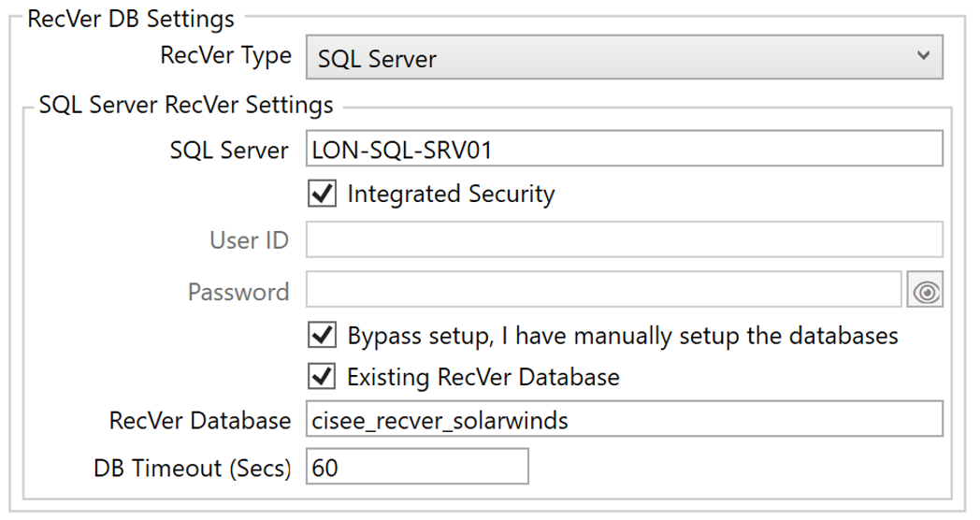Show password with the eye icon
The image size is (980, 520).
coord(926,290)
